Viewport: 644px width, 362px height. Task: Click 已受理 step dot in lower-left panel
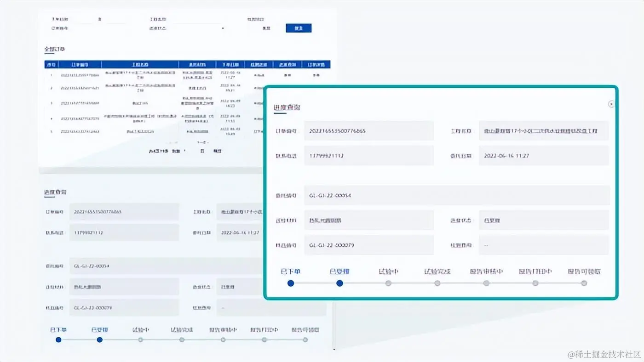100,340
